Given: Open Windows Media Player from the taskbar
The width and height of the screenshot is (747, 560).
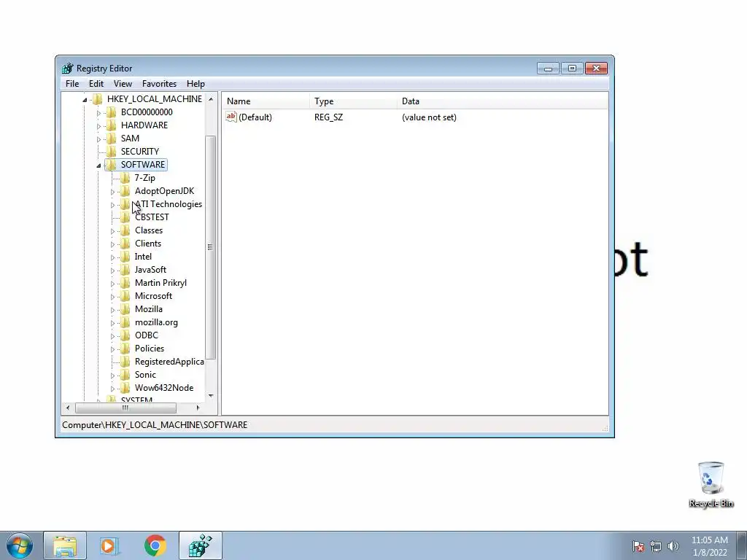Looking at the screenshot, I should click(x=109, y=545).
